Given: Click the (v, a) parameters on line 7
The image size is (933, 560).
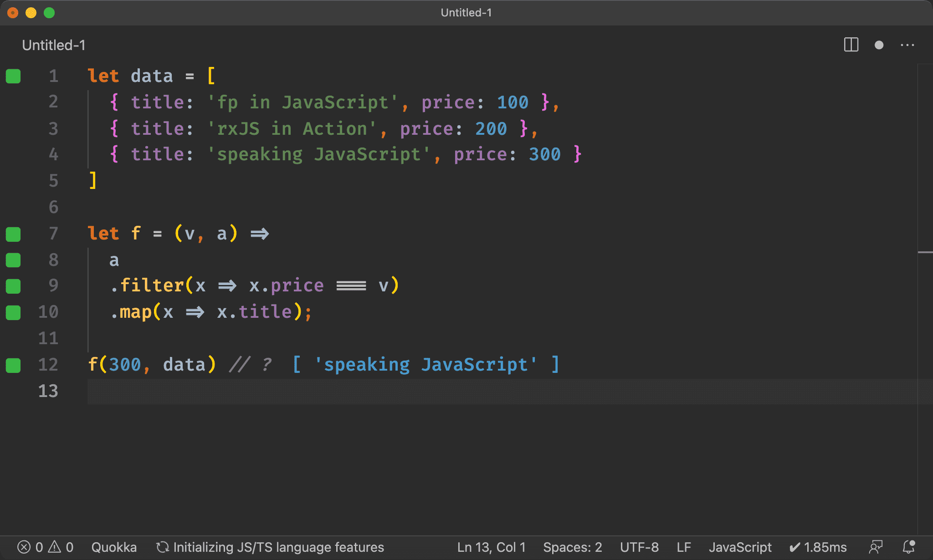Looking at the screenshot, I should [206, 234].
